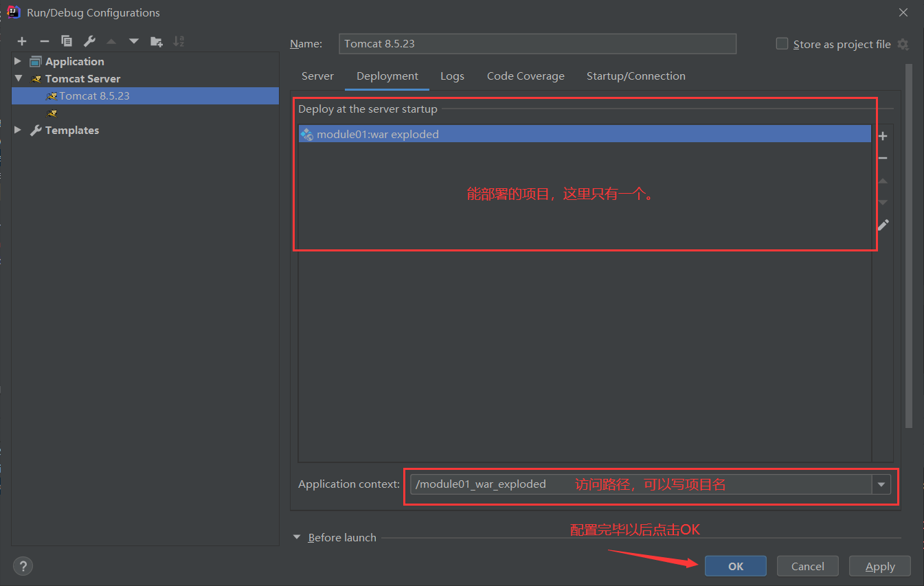This screenshot has width=924, height=586.
Task: Select the Templates tree node label
Action: pos(72,130)
